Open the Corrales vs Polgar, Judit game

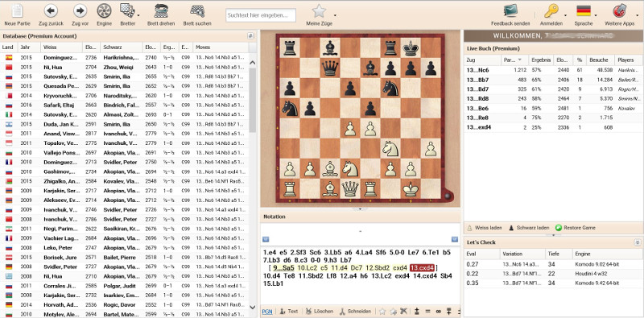click(x=125, y=286)
